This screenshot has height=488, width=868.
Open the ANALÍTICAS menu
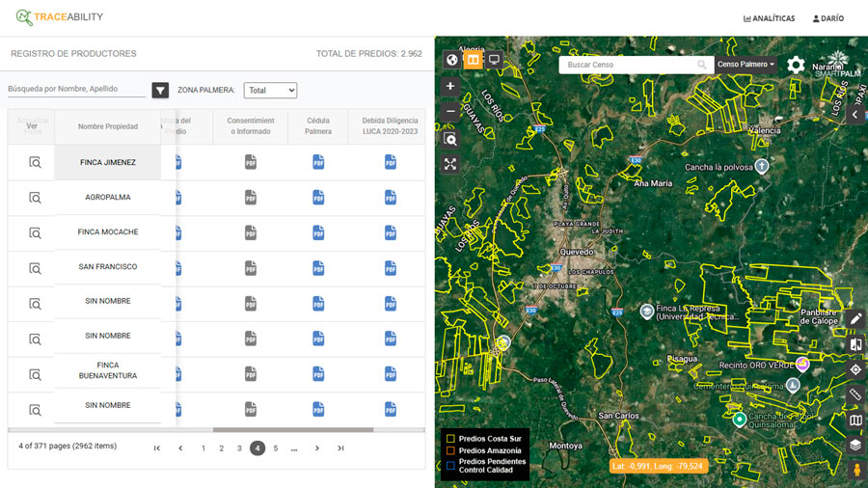click(769, 18)
